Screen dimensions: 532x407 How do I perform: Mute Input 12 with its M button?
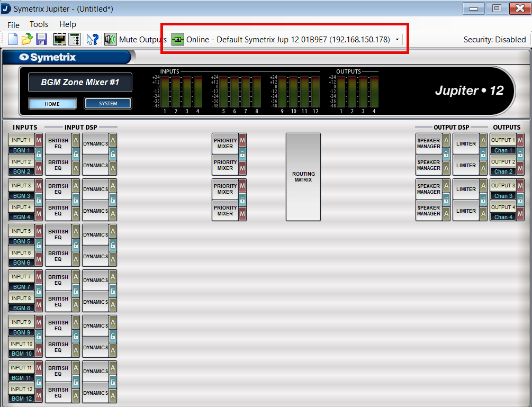39,395
